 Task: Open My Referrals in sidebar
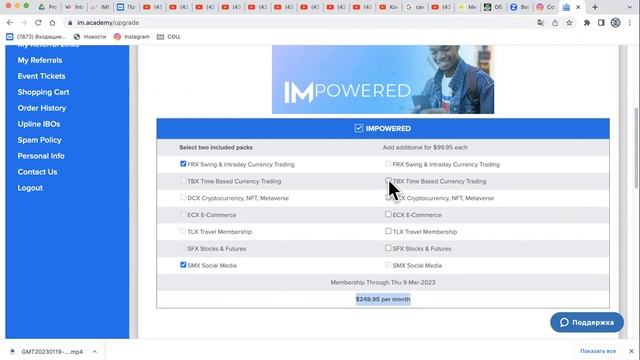point(40,60)
